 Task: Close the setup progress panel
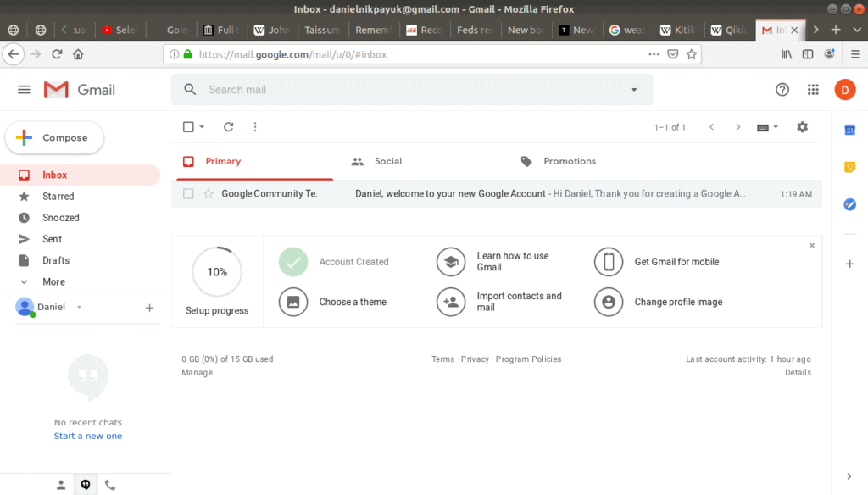click(812, 245)
